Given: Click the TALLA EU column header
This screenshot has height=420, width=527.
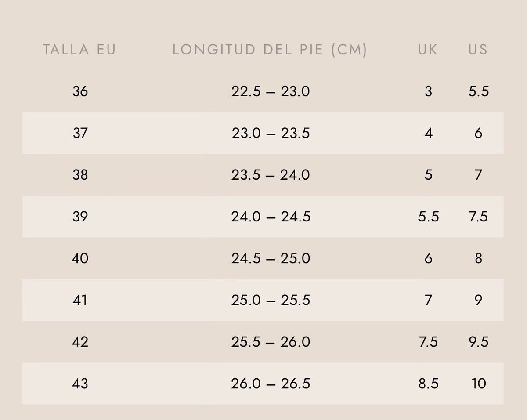Looking at the screenshot, I should [x=79, y=50].
